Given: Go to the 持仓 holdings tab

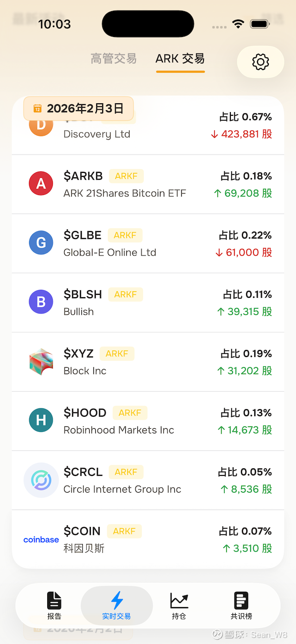Looking at the screenshot, I should point(179,606).
